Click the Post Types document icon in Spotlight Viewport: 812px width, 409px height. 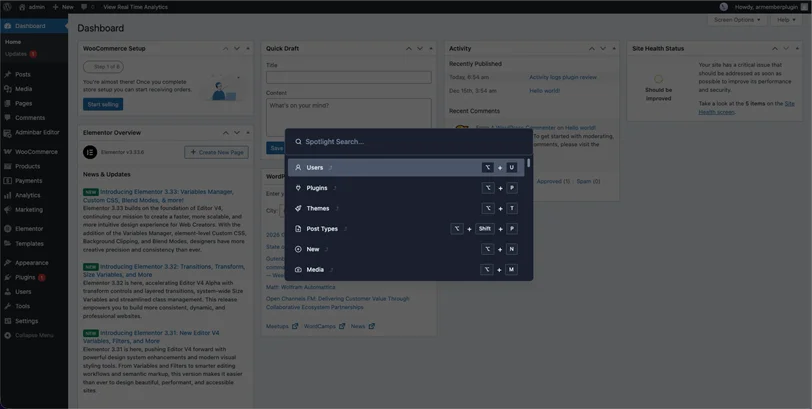click(x=298, y=229)
